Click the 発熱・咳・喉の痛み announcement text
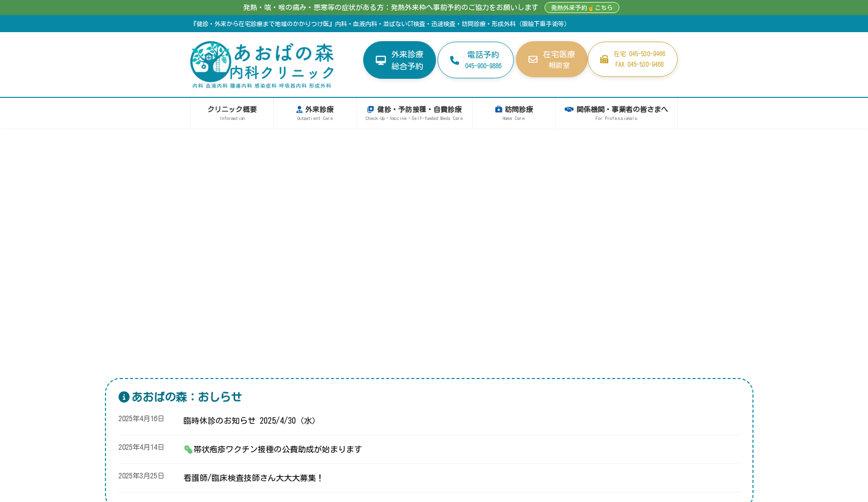Image resolution: width=868 pixels, height=502 pixels. pyautogui.click(x=390, y=8)
